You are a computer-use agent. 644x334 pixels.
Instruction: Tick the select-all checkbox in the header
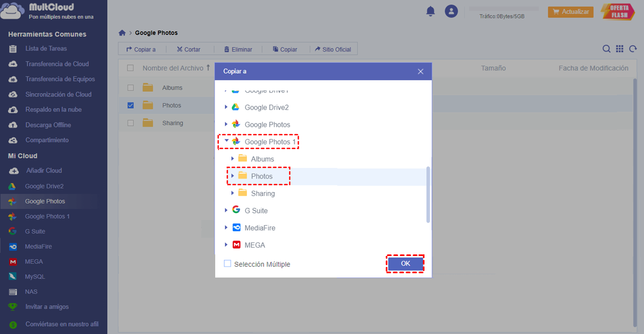(130, 68)
